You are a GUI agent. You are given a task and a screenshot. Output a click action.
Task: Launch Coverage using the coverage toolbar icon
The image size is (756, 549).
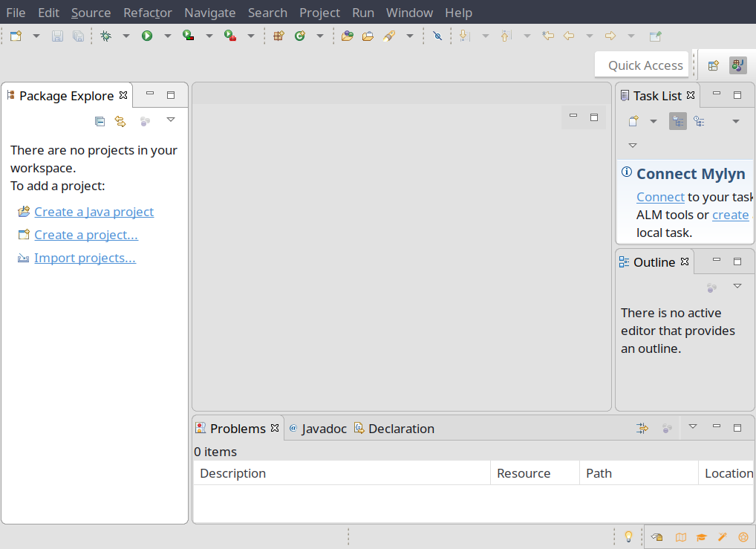coord(188,35)
